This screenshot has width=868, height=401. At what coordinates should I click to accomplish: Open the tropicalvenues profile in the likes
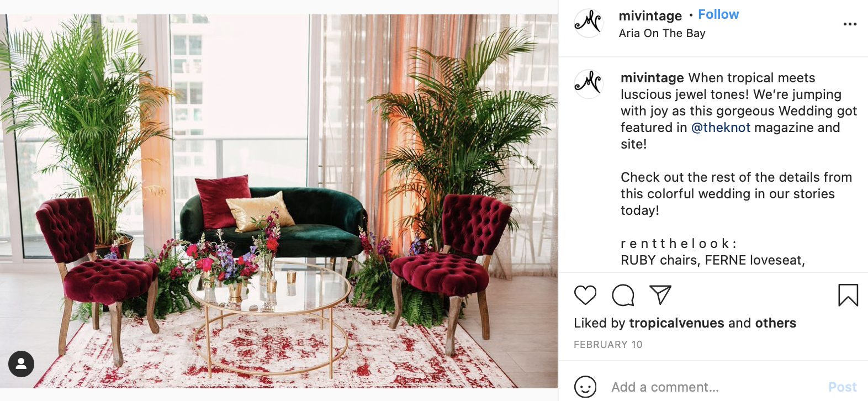tap(677, 323)
